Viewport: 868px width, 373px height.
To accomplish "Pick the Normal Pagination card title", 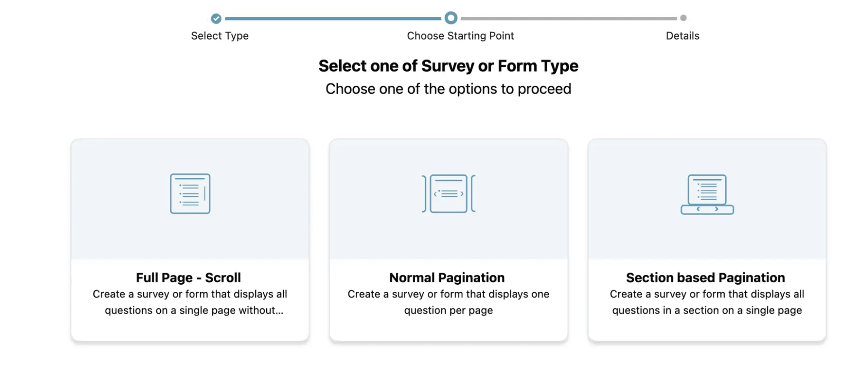I will tap(447, 277).
